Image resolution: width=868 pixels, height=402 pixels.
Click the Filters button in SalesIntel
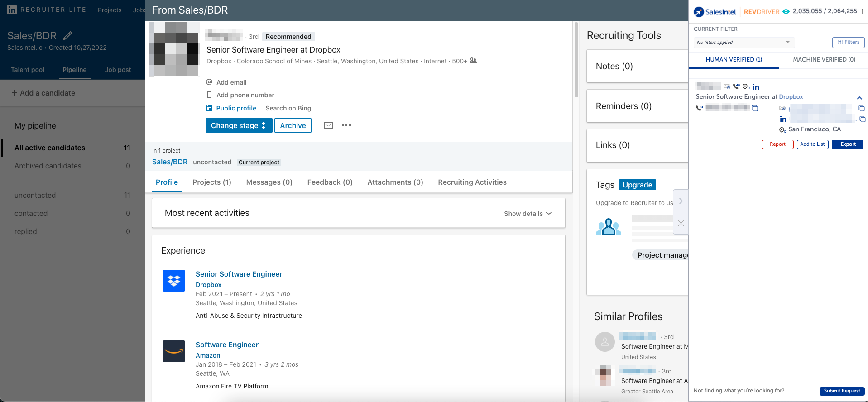[848, 42]
